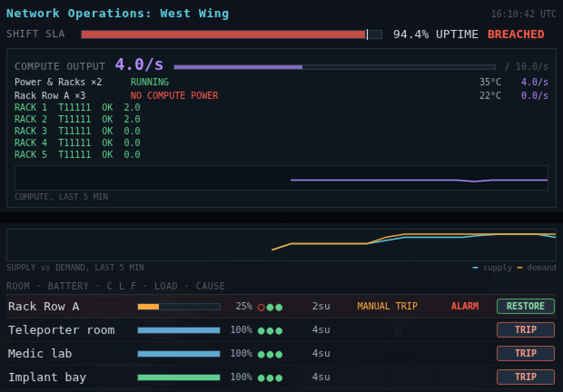Click the RUNNING status text
Viewport: 563px width, 392px height.
pyautogui.click(x=150, y=82)
